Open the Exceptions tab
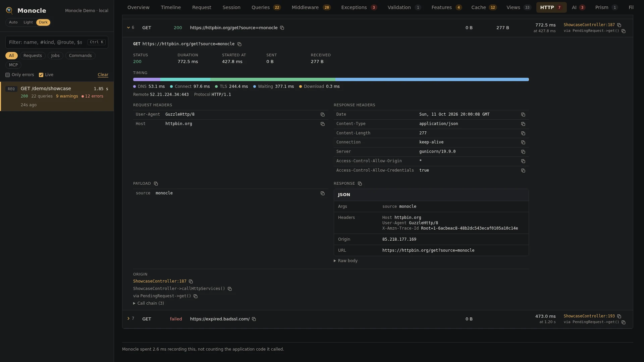The width and height of the screenshot is (644, 362). pyautogui.click(x=359, y=7)
